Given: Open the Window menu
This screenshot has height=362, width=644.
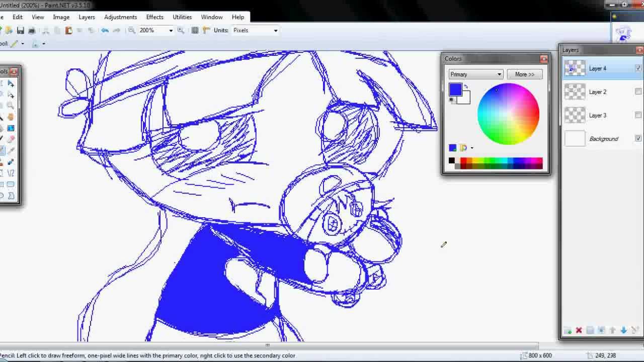Looking at the screenshot, I should point(212,17).
